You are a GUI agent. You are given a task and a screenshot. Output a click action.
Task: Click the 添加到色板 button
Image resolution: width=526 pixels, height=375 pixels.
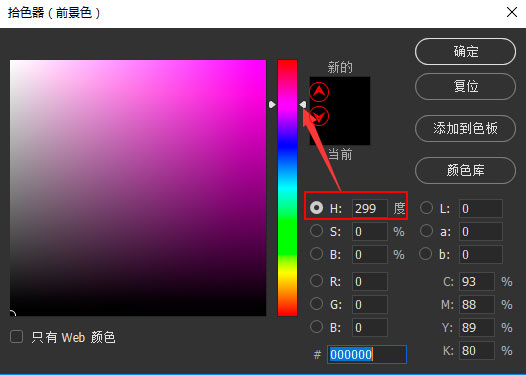coord(465,128)
